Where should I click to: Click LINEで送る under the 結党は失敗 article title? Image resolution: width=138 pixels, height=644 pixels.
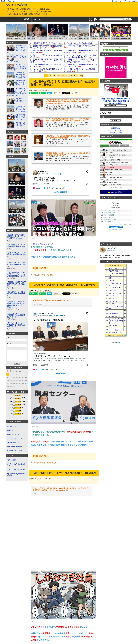pos(34,293)
